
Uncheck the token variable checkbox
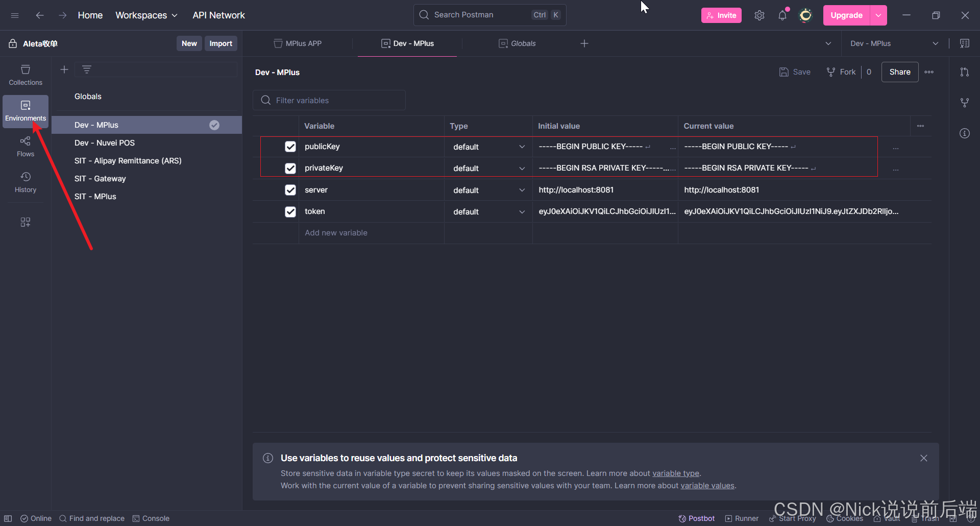click(x=290, y=211)
